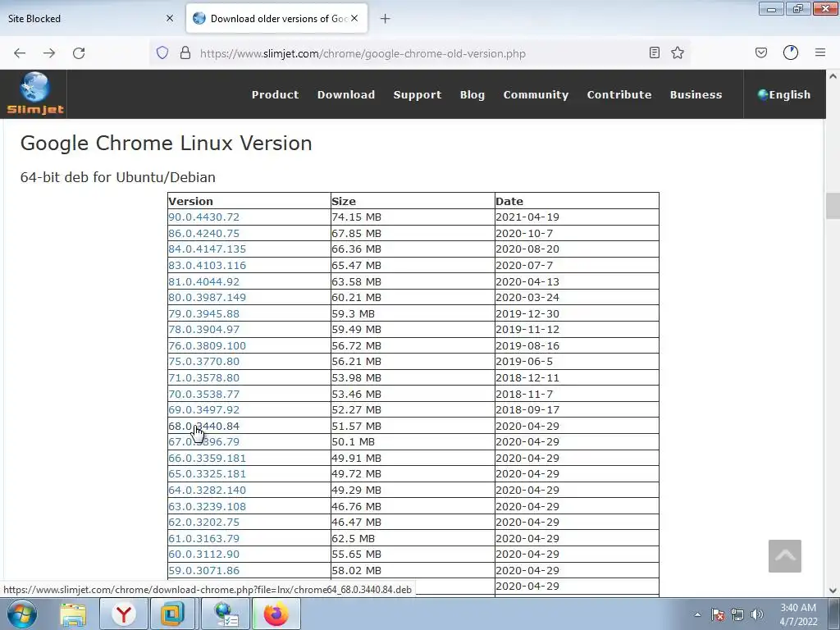
Task: Download Chrome version 90.0.4430.72
Action: pos(203,217)
